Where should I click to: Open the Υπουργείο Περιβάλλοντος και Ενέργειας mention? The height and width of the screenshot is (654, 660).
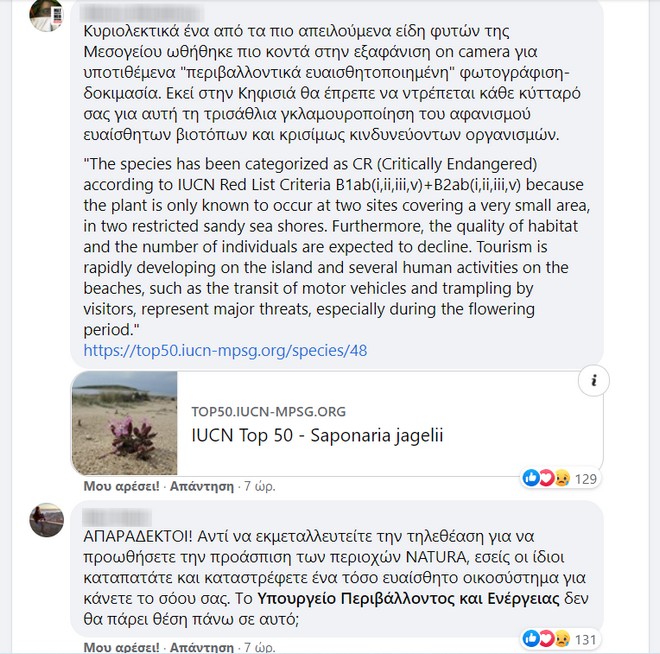(408, 598)
